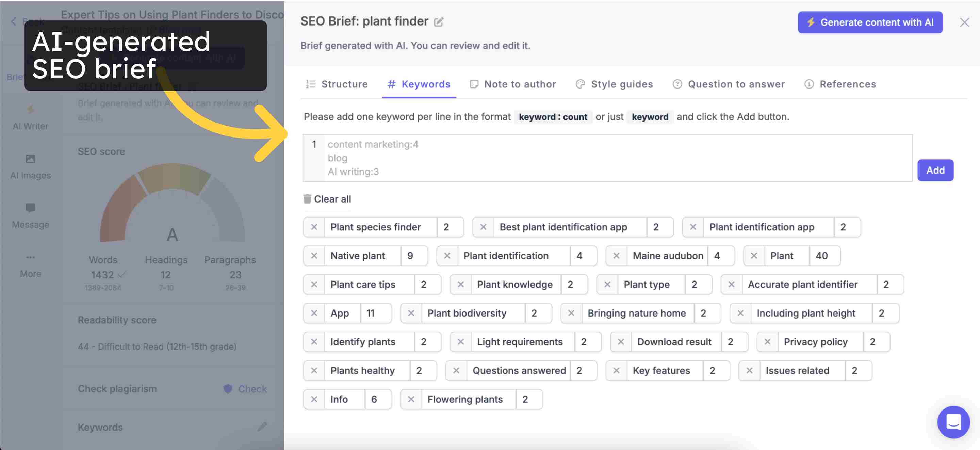Remove the Questions answered keyword

tap(456, 371)
